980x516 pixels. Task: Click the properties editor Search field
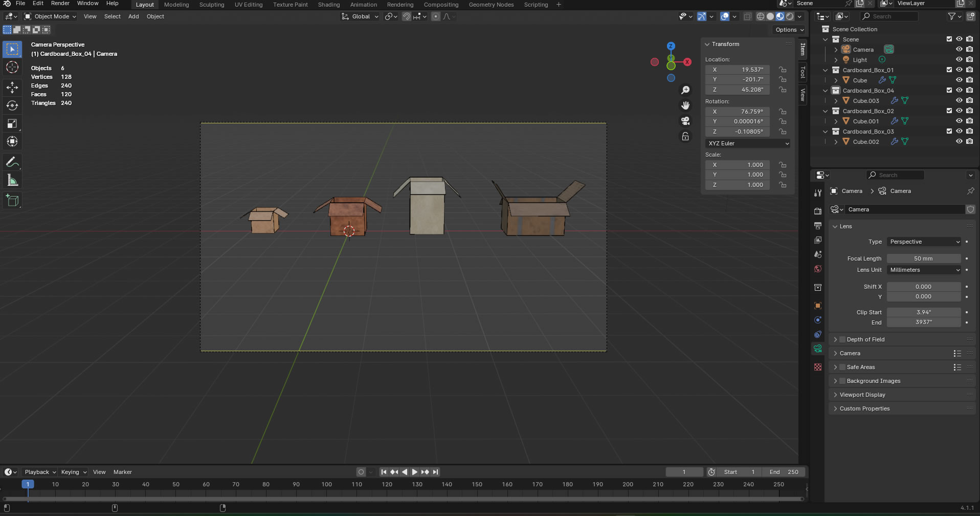pos(895,175)
